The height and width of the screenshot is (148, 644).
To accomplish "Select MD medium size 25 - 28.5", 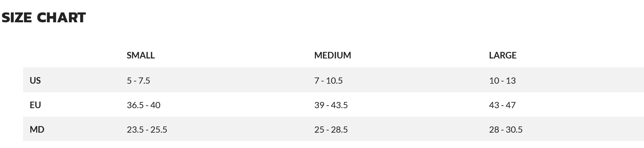I will coord(331,129).
